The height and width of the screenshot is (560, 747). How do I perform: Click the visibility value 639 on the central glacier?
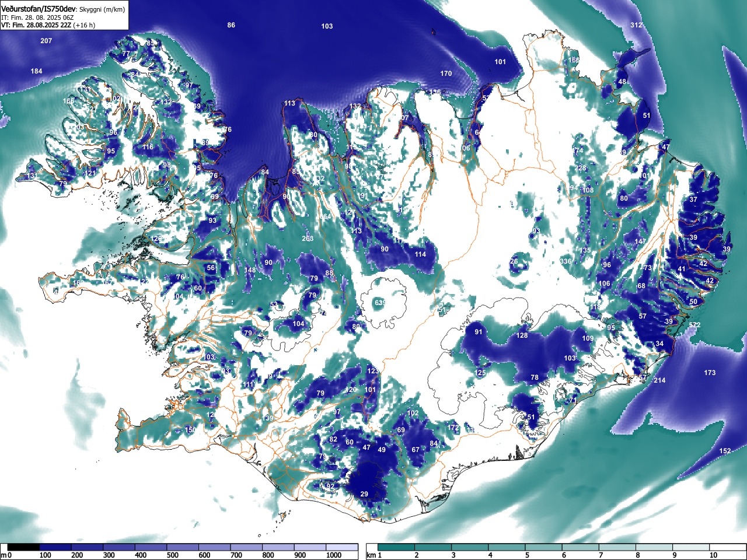click(380, 303)
